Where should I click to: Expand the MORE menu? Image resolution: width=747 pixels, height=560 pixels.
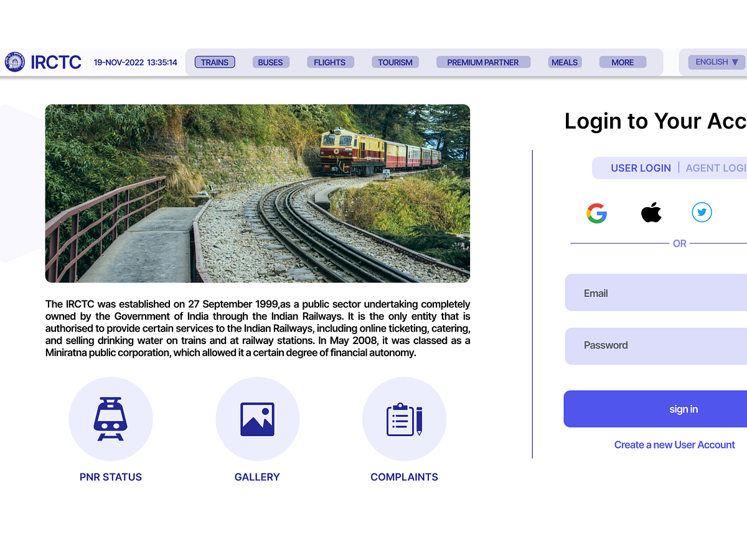622,62
